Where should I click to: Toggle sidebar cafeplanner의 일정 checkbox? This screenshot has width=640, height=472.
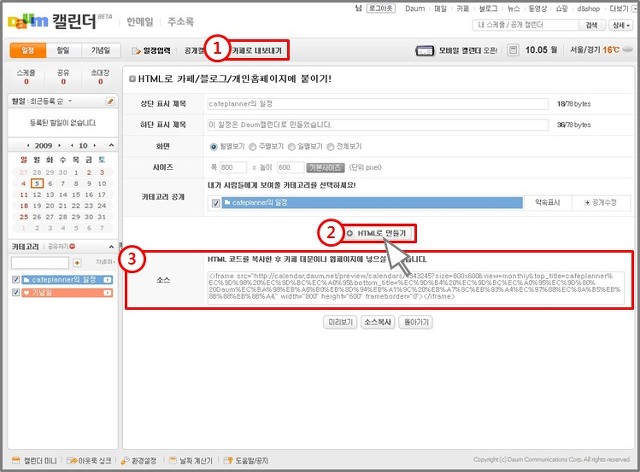click(x=16, y=280)
